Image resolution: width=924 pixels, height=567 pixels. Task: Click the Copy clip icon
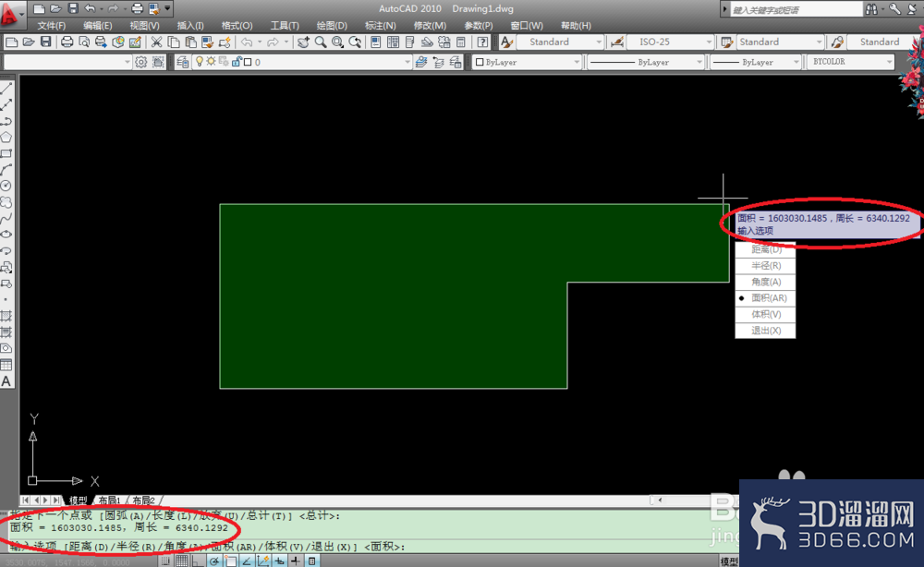point(174,42)
